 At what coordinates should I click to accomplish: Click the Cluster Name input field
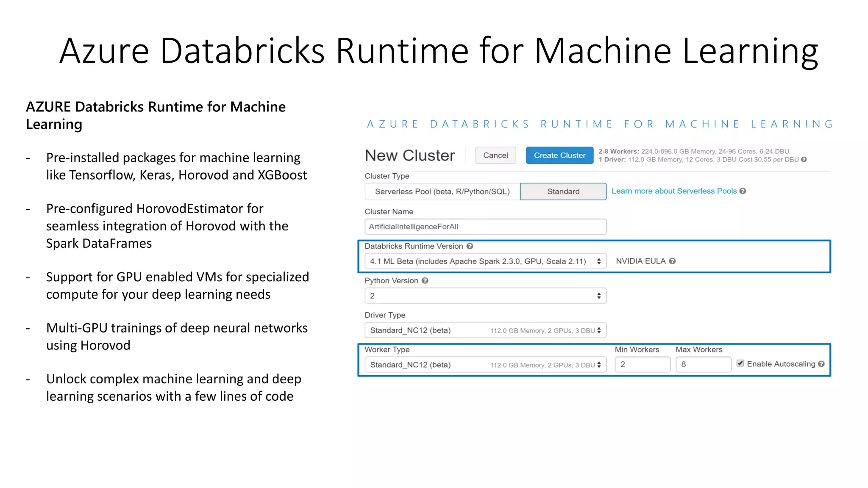click(x=485, y=227)
